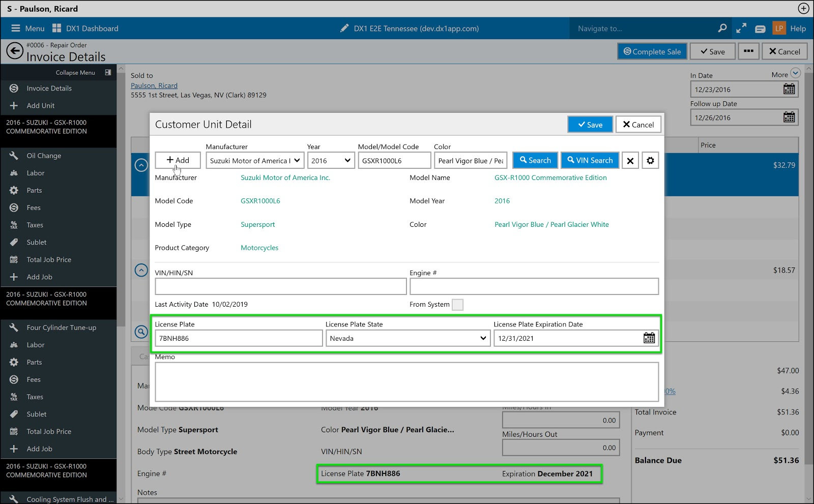This screenshot has width=814, height=504.
Task: Open the Follow up Date calendar picker
Action: click(789, 117)
